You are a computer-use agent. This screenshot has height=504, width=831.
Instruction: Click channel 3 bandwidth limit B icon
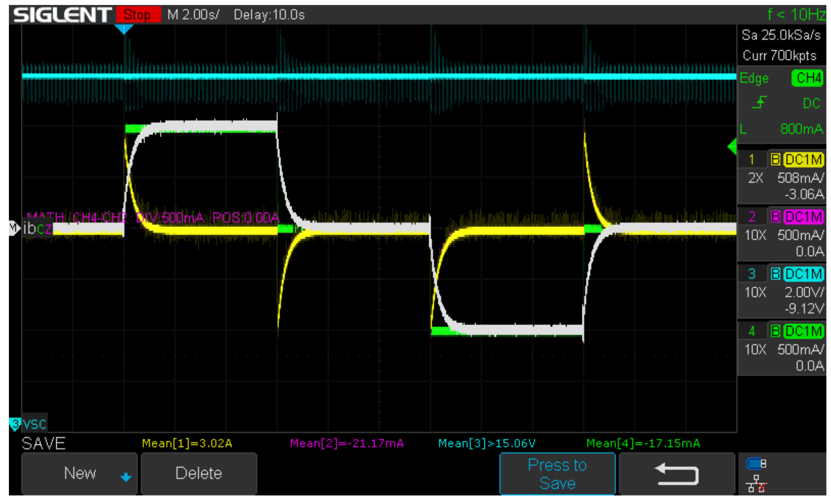[775, 274]
